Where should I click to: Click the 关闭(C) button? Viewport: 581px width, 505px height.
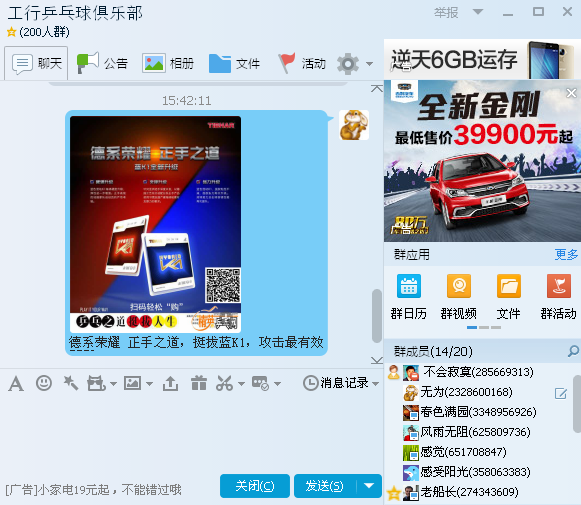pos(255,486)
